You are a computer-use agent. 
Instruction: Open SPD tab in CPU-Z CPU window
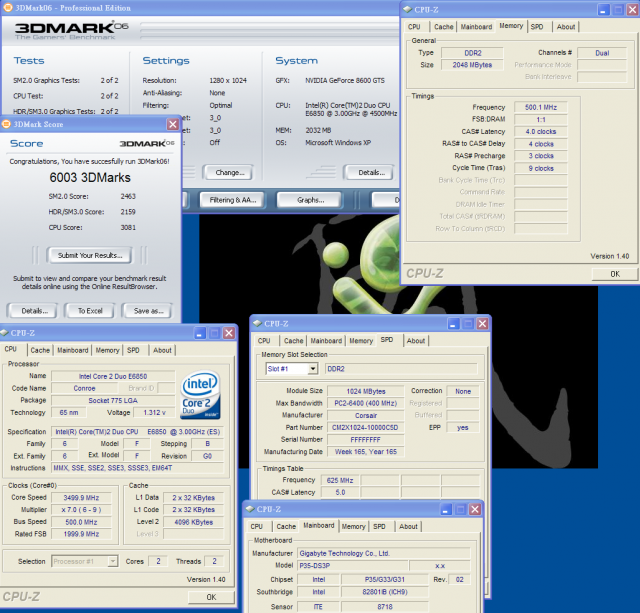[133, 350]
